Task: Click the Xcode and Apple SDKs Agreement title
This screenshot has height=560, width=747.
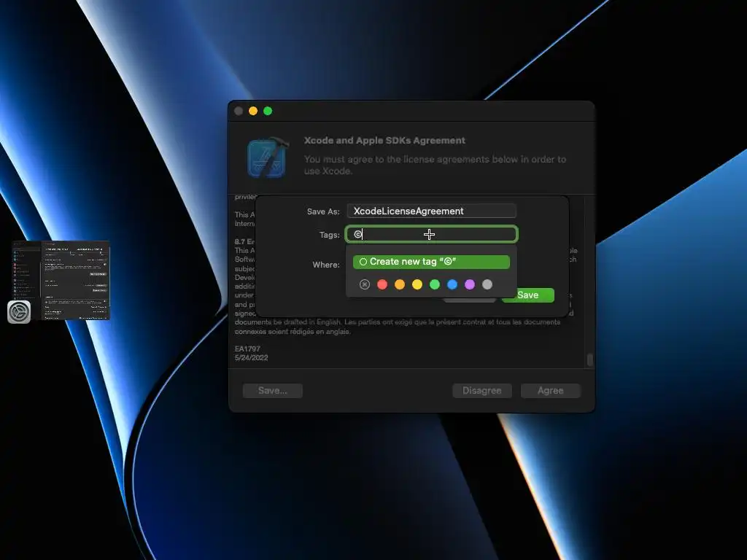Action: coord(384,141)
